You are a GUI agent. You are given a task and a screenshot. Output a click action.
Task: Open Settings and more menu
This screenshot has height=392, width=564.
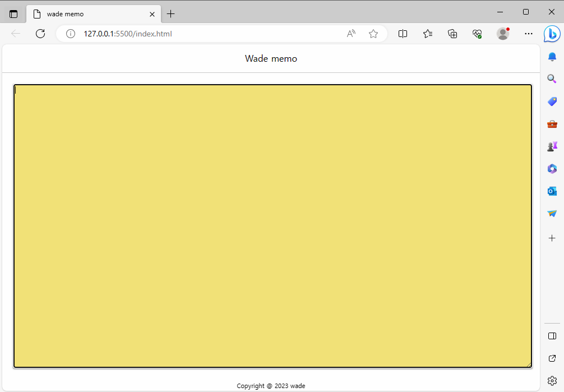(528, 34)
